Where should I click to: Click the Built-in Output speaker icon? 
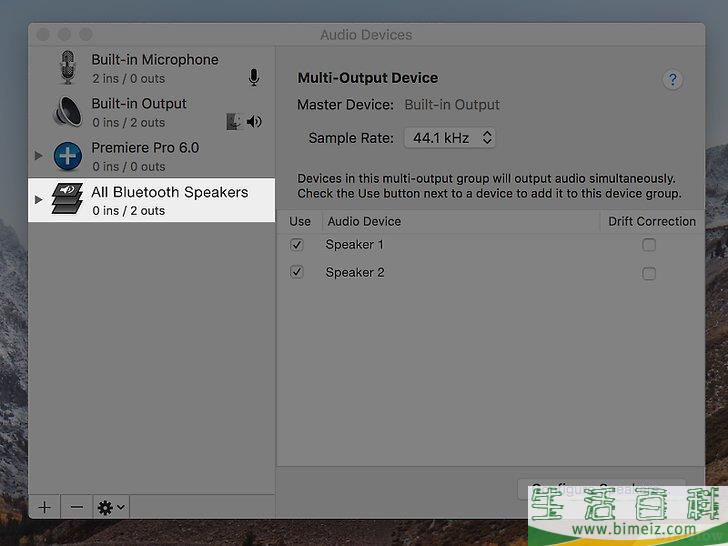coord(68,111)
